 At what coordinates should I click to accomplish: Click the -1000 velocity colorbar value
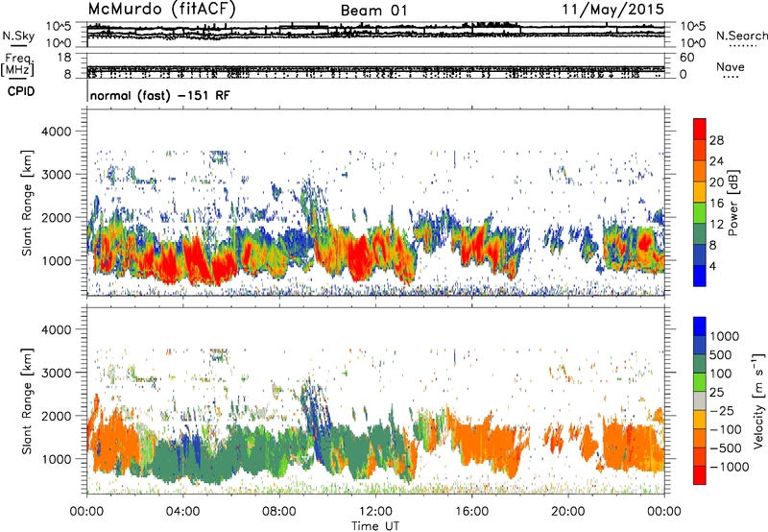[x=729, y=467]
